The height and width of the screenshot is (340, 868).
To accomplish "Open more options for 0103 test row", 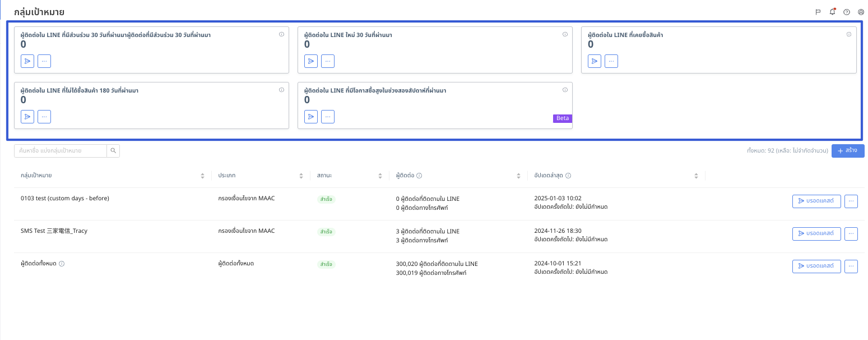I will pos(851,201).
